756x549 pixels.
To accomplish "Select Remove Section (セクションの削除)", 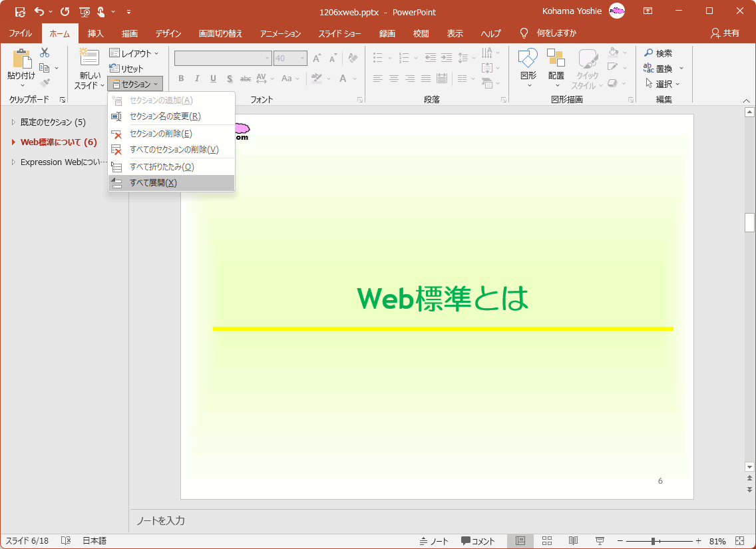I will point(171,134).
